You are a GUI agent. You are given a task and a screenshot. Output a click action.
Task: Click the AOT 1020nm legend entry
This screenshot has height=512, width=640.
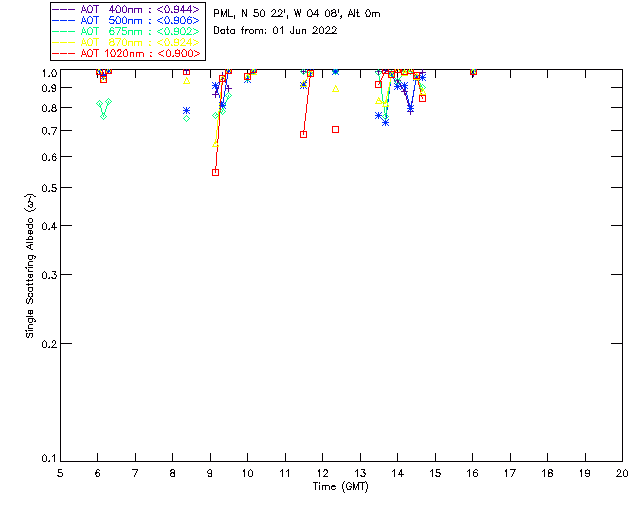point(126,53)
